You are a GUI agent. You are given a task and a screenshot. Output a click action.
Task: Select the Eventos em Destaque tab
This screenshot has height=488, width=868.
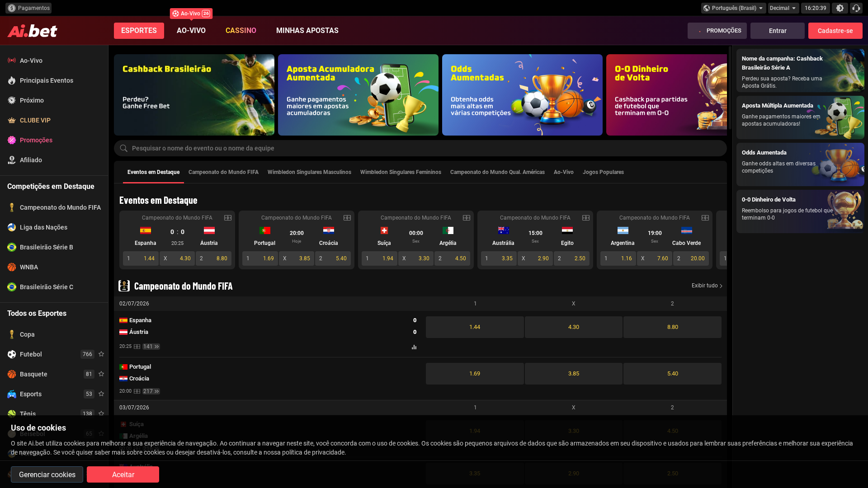153,172
